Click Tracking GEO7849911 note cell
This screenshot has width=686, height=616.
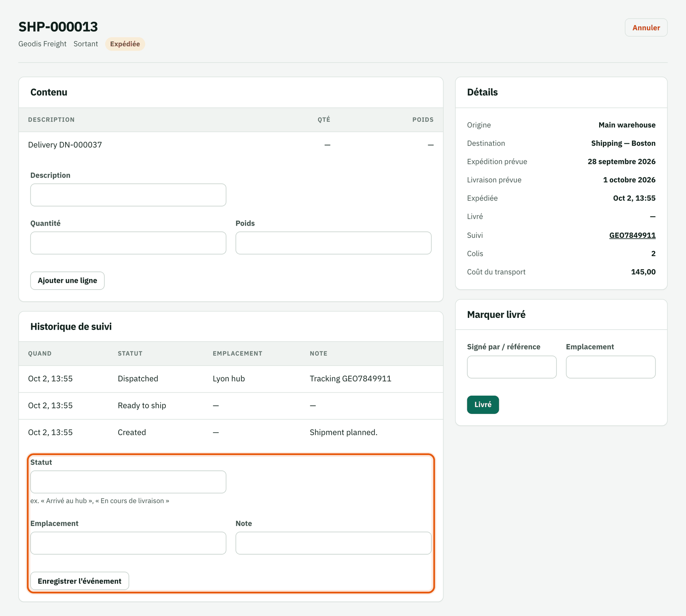coord(351,379)
